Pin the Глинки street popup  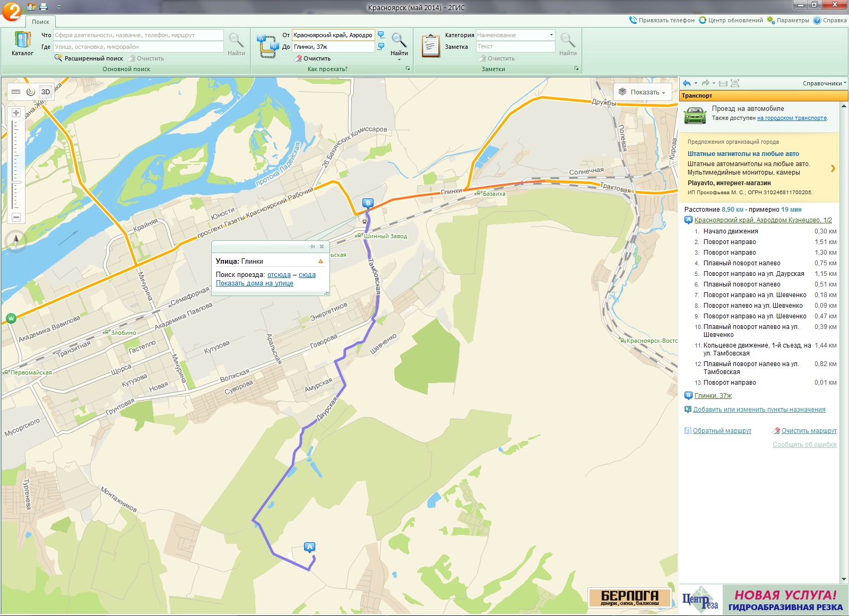tap(312, 246)
